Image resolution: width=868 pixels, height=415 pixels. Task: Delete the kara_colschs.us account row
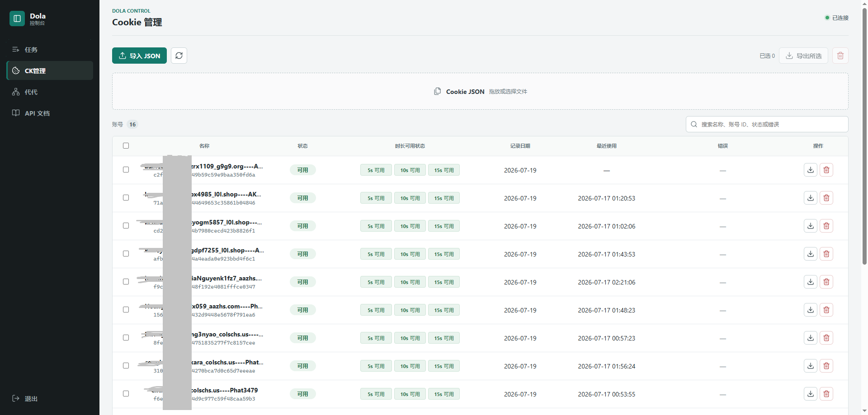tap(826, 366)
